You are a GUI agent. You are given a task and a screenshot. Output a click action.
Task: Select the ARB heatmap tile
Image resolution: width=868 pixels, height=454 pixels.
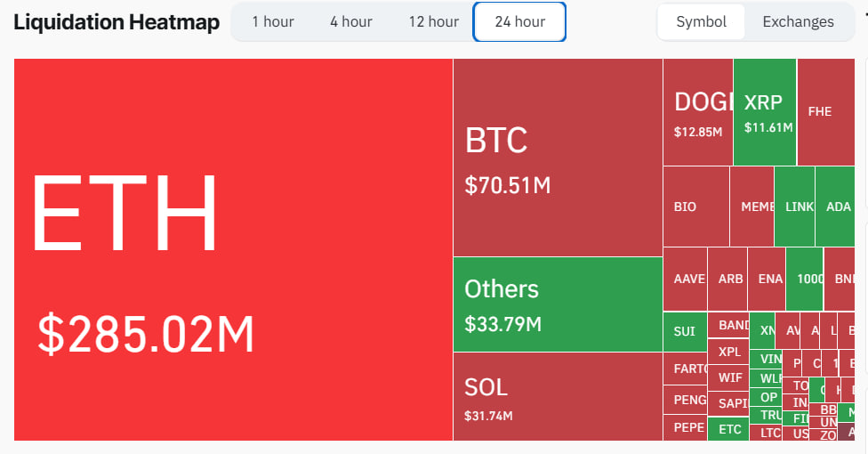[727, 279]
